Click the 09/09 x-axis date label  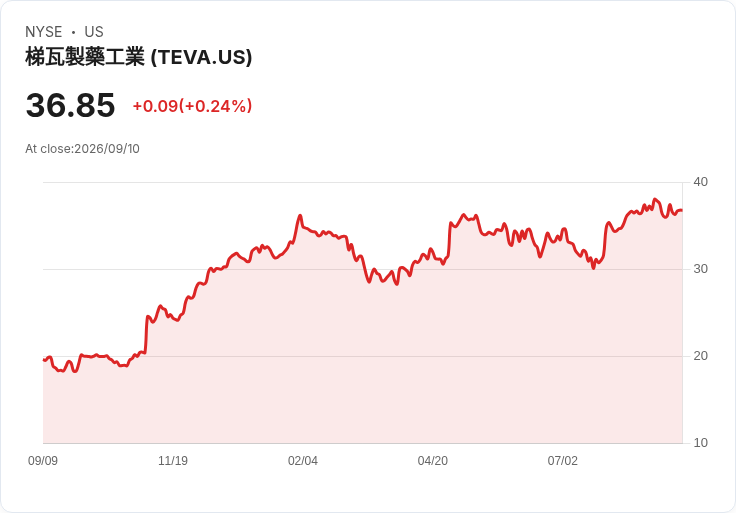click(x=43, y=461)
